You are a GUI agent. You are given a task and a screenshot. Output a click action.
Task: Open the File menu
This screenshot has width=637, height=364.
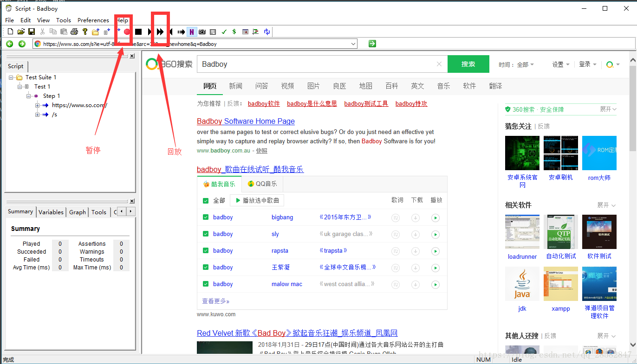9,20
